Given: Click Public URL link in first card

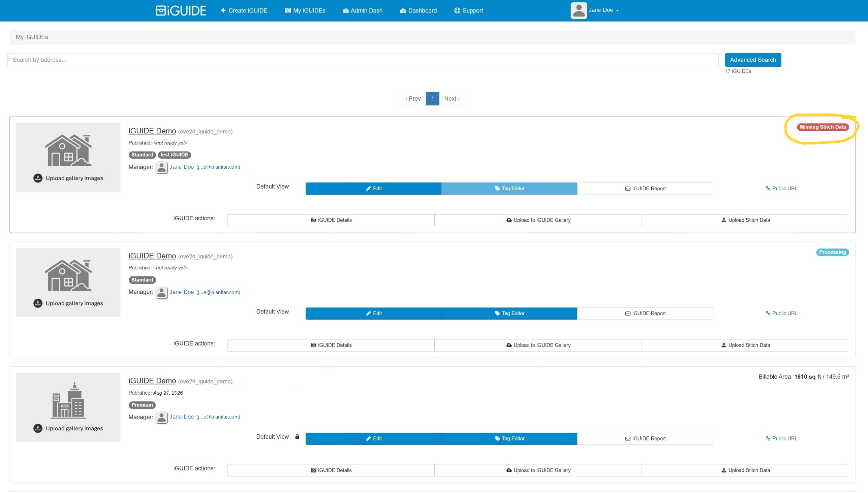Looking at the screenshot, I should point(781,189).
